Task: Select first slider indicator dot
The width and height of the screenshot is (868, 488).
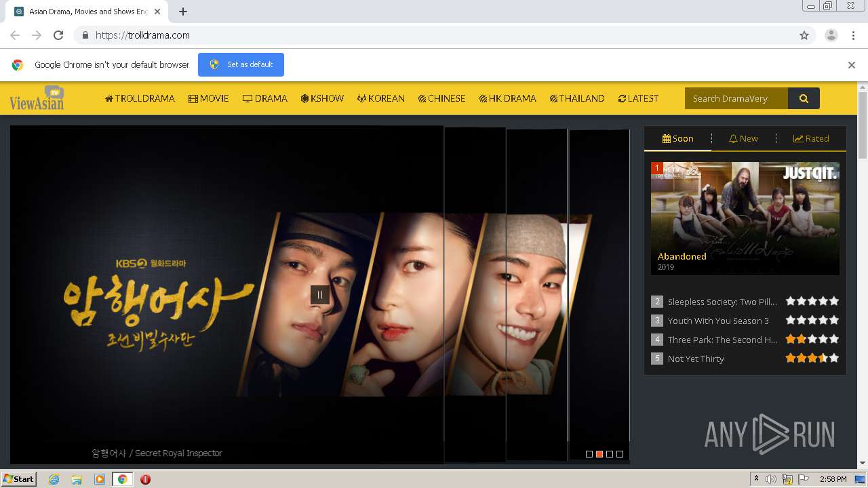Action: pyautogui.click(x=589, y=454)
